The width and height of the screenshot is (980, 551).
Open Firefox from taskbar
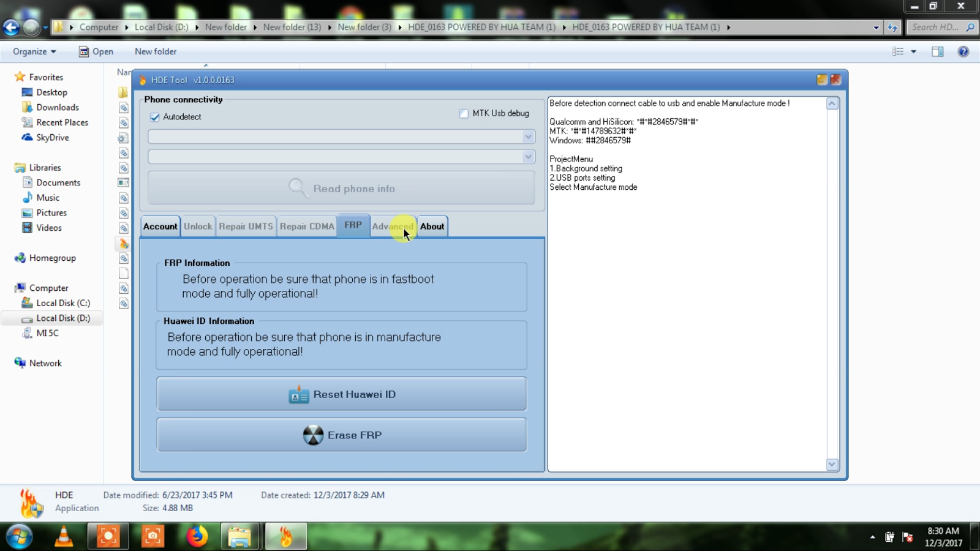(x=197, y=537)
